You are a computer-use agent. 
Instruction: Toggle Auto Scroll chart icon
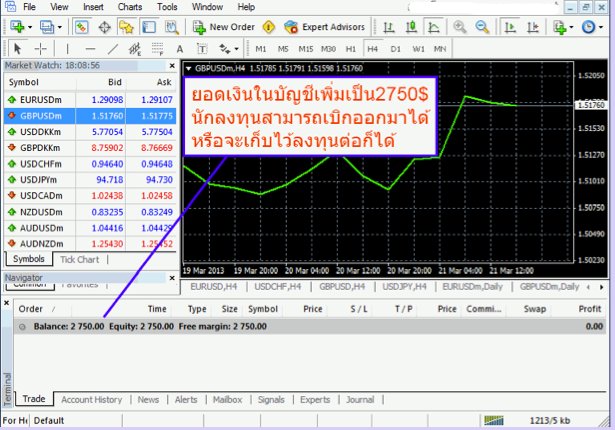pyautogui.click(x=510, y=27)
